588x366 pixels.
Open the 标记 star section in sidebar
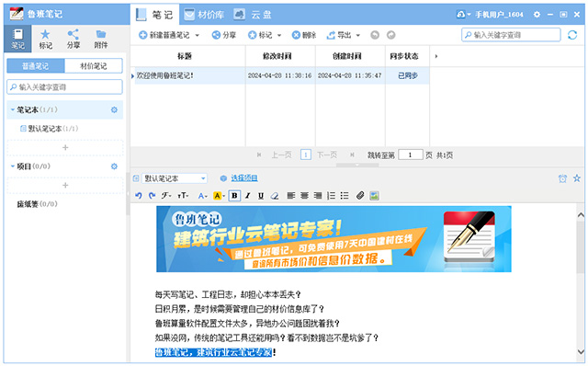(x=45, y=39)
